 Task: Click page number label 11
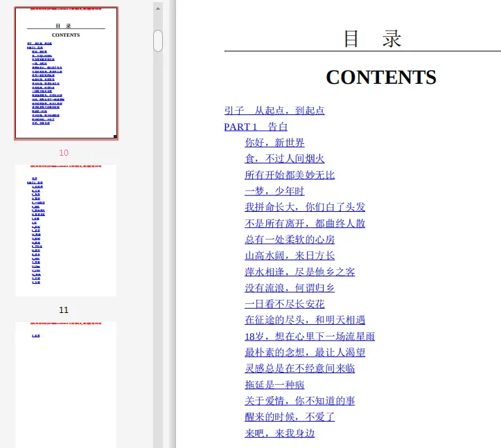click(x=64, y=310)
